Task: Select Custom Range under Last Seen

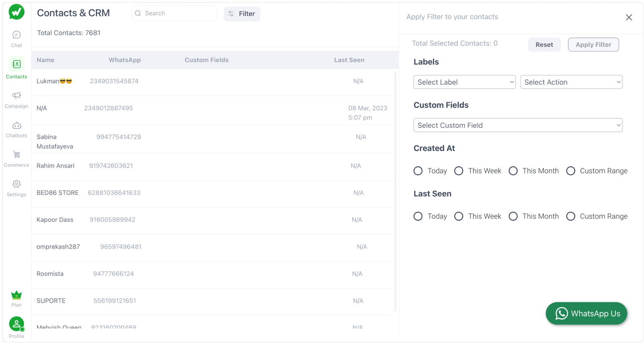Action: tap(571, 216)
